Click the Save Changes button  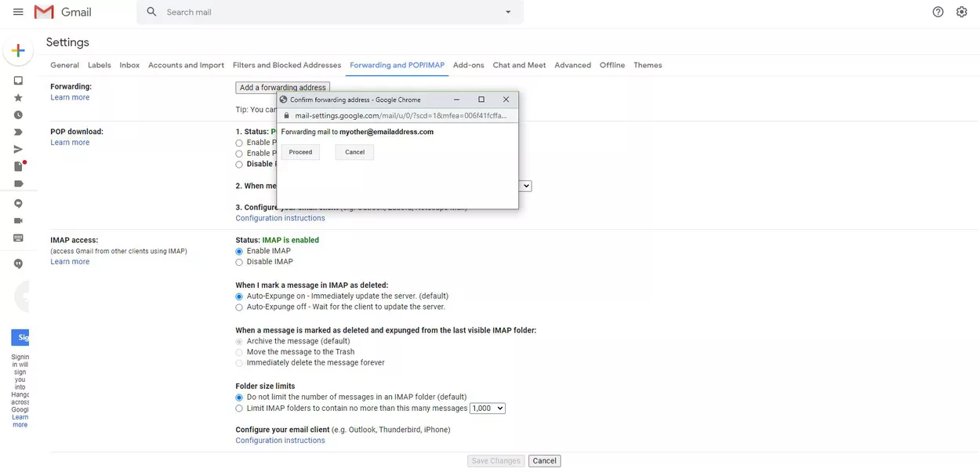(x=495, y=461)
